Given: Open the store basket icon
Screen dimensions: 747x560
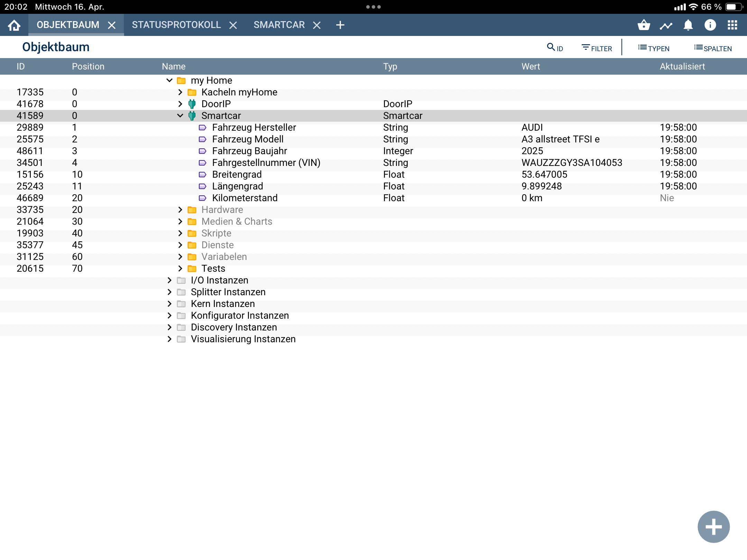Looking at the screenshot, I should (x=644, y=25).
